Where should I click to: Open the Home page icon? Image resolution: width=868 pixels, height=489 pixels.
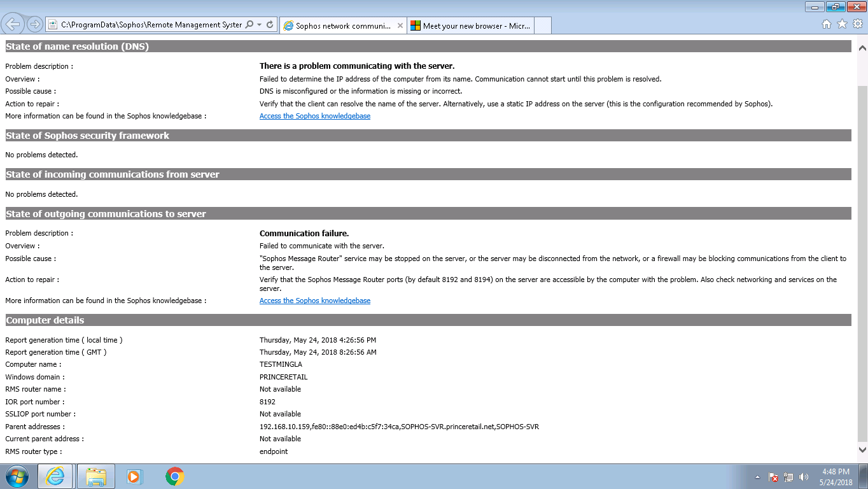tap(827, 24)
